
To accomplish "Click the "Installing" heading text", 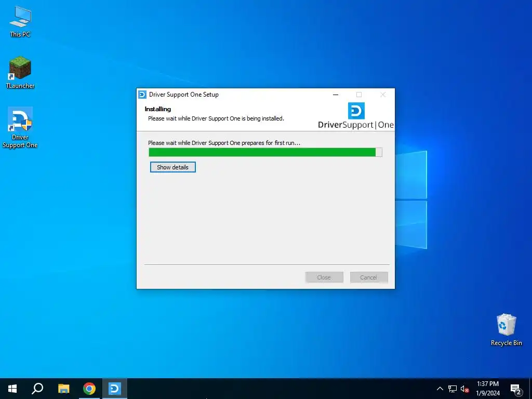I will point(158,109).
